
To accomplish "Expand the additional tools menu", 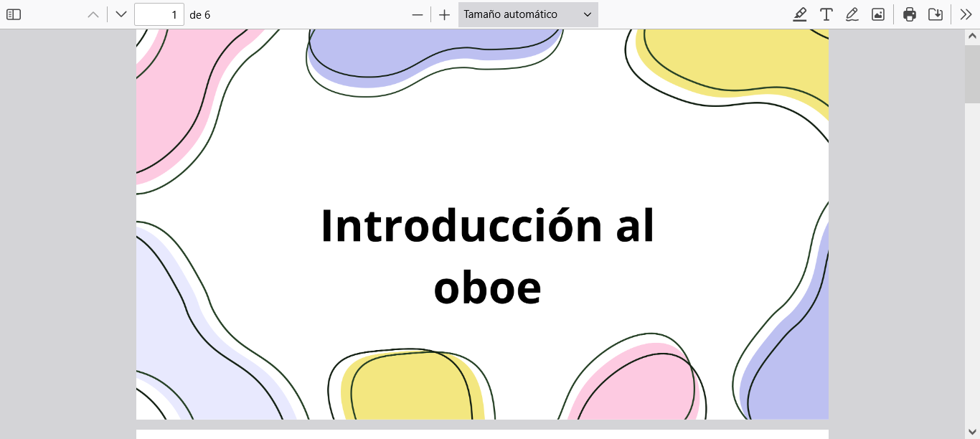I will point(966,14).
